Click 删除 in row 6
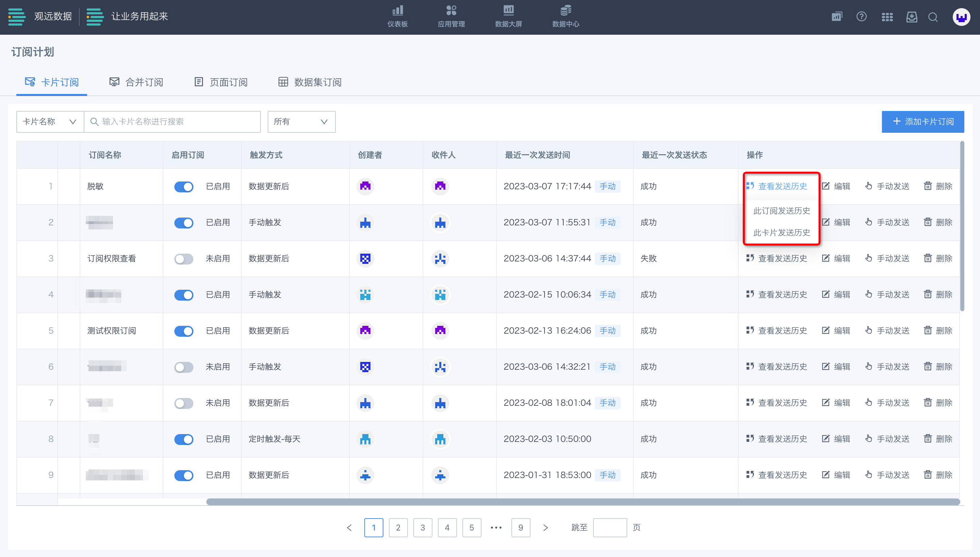Viewport: 980px width, 557px height. [x=938, y=367]
